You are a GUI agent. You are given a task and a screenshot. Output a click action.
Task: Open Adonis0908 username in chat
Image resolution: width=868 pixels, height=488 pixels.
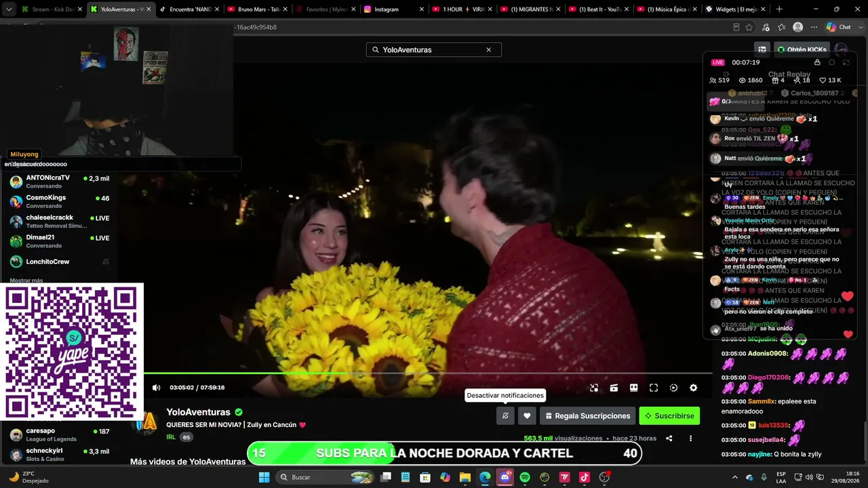pyautogui.click(x=768, y=353)
